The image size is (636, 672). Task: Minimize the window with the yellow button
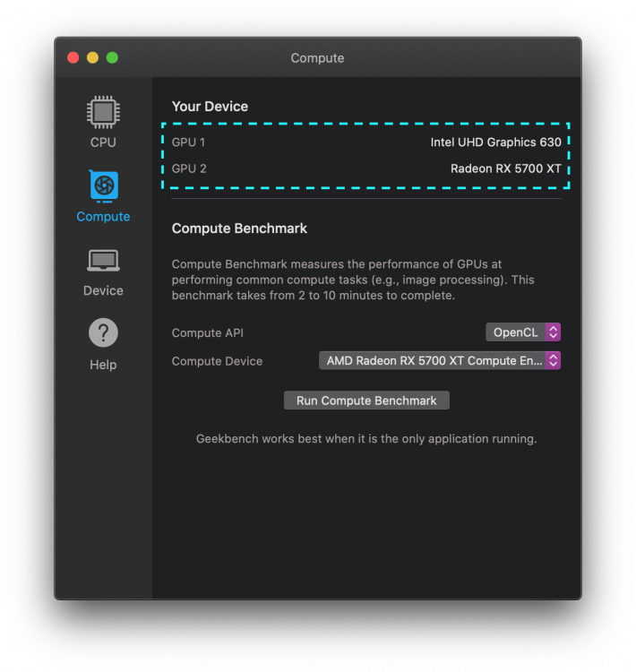(x=92, y=58)
